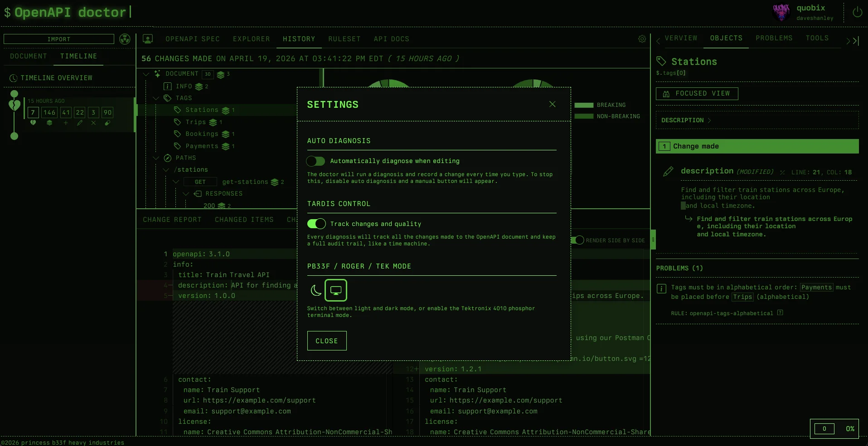Screen dimensions: 868x446
Task: Click the top timeline marker node
Action: tap(15, 94)
